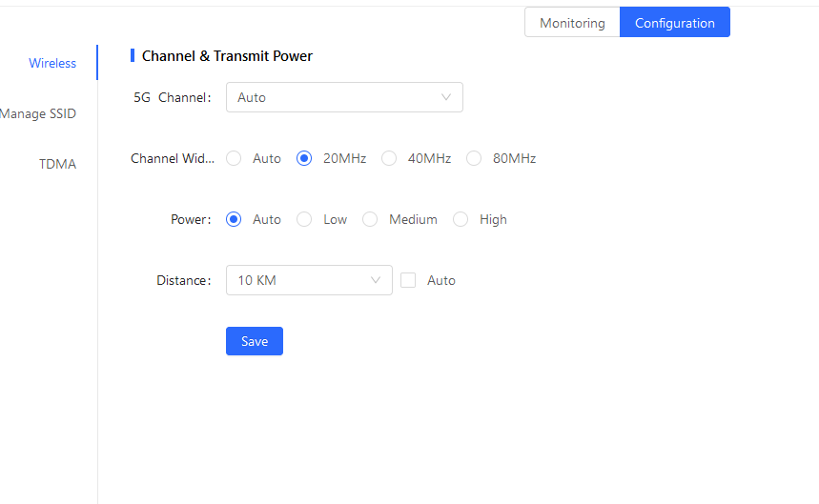Set Power to High

[461, 219]
